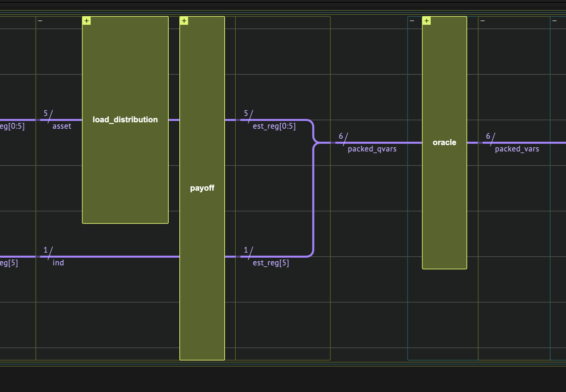Click the est_reg[5] output label

[x=271, y=263]
